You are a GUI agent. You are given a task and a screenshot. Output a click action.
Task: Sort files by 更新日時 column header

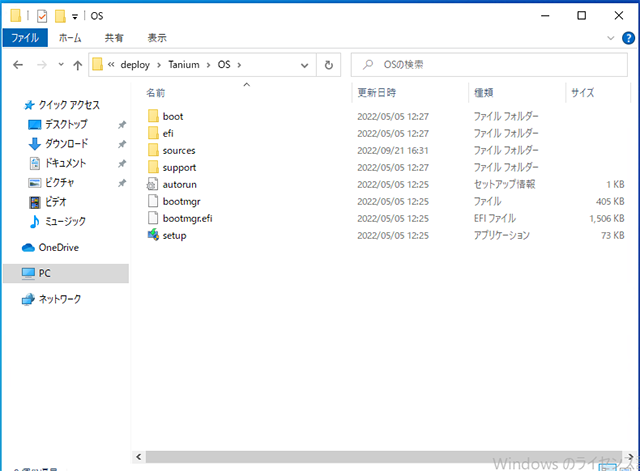tap(376, 93)
